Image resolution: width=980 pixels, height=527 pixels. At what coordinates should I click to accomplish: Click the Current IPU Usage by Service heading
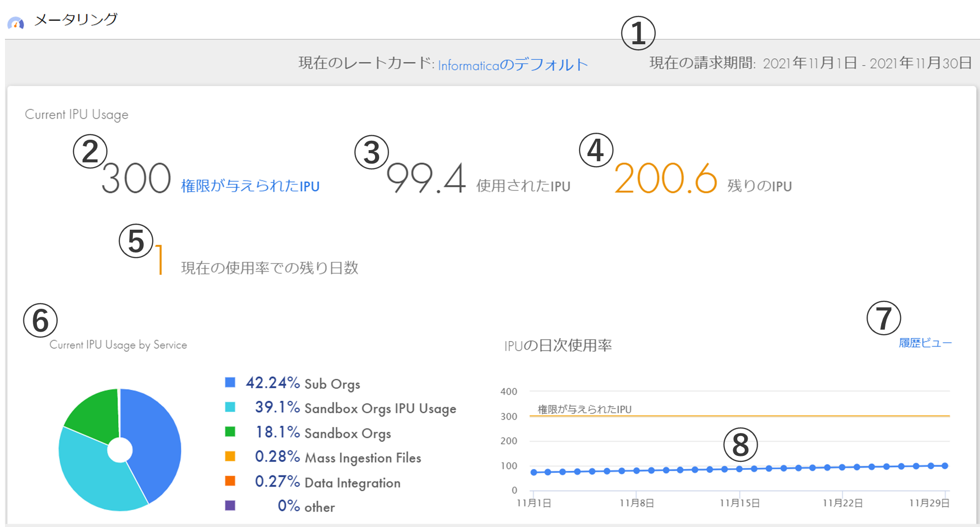tap(118, 345)
